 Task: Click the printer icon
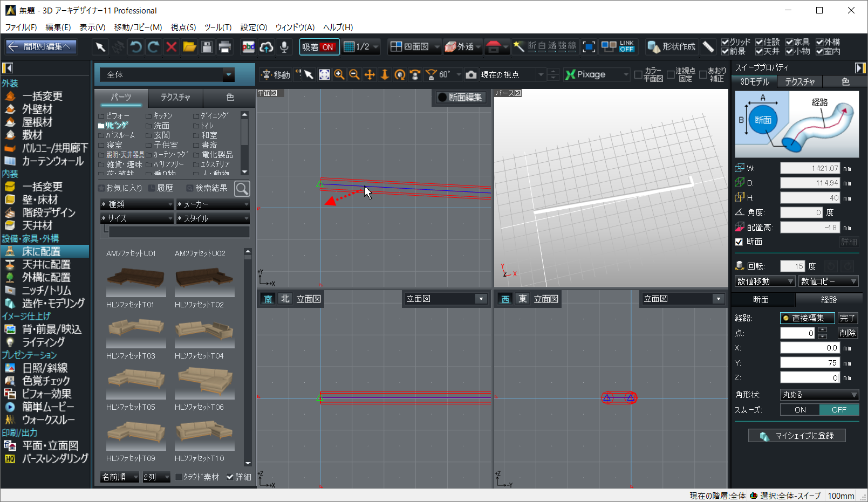[225, 47]
